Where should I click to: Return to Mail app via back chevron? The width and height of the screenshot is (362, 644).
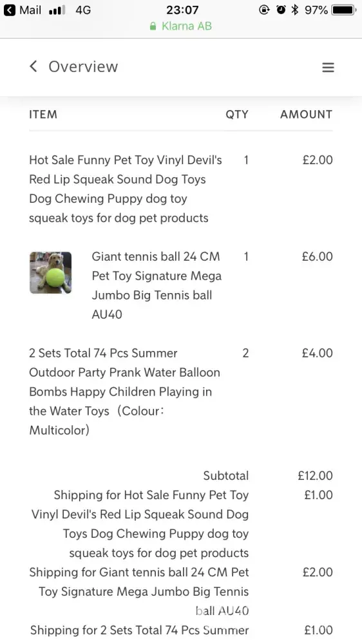tap(10, 10)
